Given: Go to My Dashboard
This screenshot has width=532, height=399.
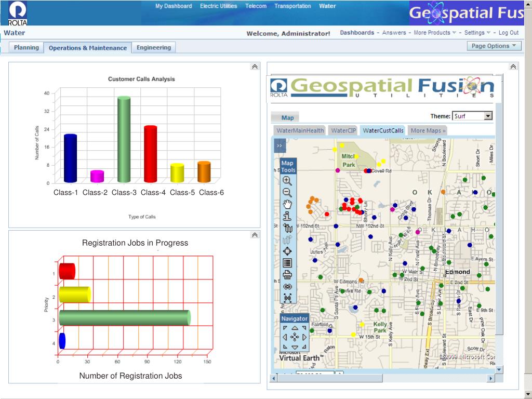Looking at the screenshot, I should [x=174, y=6].
